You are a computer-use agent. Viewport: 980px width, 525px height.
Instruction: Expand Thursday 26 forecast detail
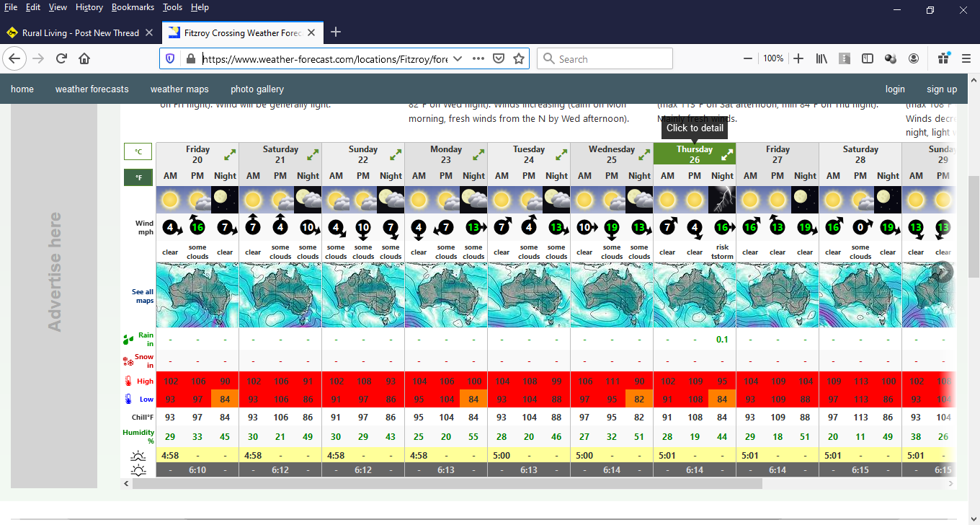tap(727, 154)
